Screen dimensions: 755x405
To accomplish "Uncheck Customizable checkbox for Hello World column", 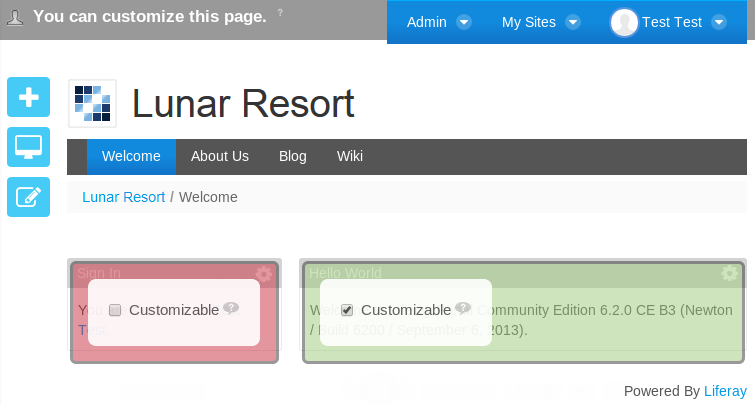I will click(347, 310).
